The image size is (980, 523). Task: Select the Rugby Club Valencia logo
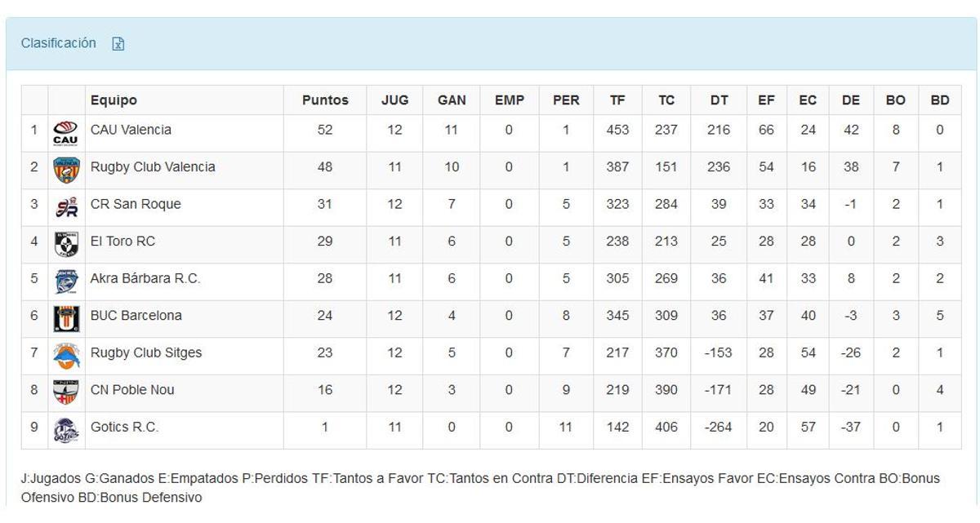67,166
